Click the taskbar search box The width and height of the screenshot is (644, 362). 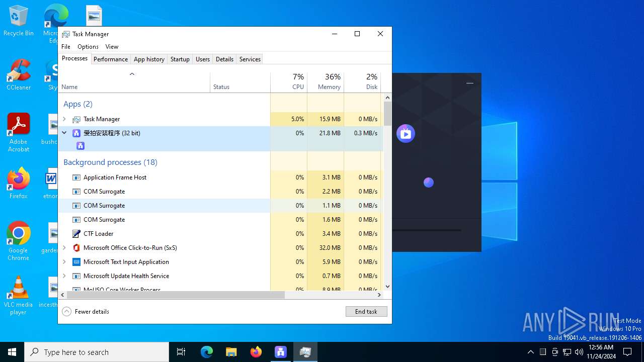pyautogui.click(x=97, y=352)
